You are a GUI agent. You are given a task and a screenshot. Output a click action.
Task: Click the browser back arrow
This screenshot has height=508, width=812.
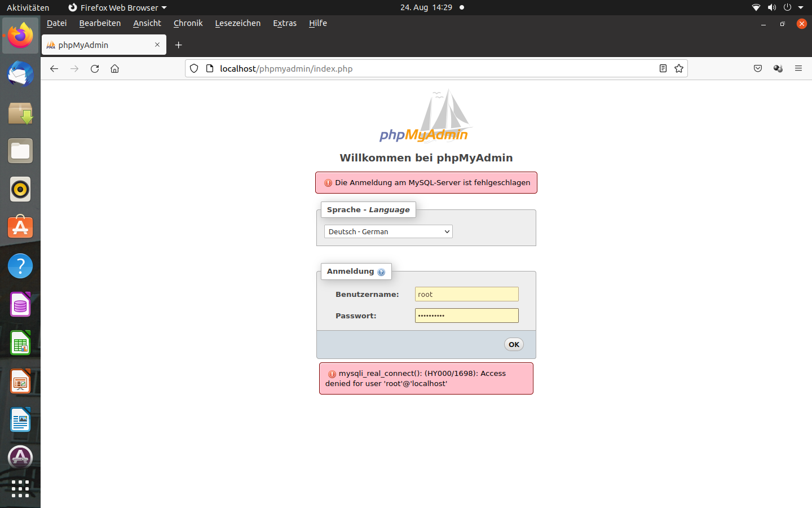54,68
